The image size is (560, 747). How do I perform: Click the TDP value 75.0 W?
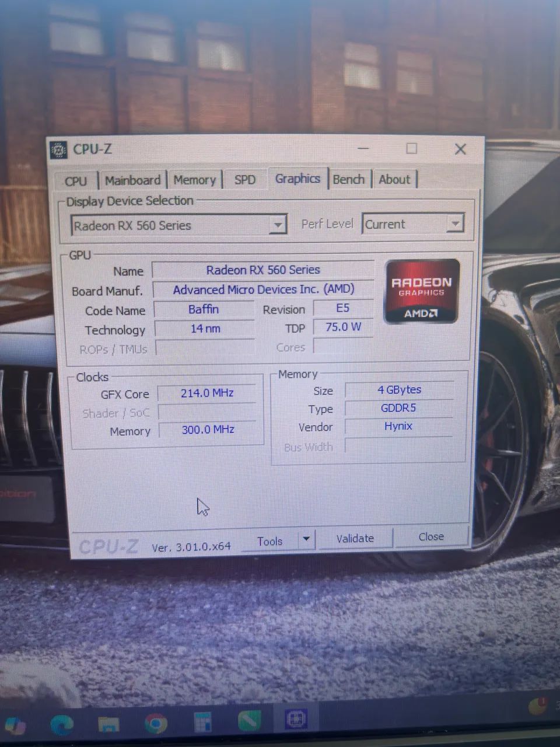pos(343,327)
